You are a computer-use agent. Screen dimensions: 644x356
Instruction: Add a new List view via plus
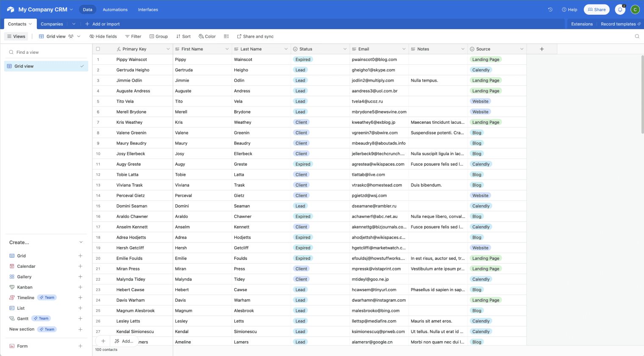[x=80, y=308]
